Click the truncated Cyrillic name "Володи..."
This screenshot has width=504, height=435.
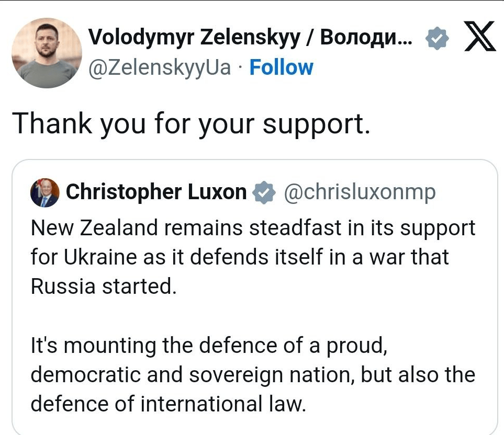[365, 37]
